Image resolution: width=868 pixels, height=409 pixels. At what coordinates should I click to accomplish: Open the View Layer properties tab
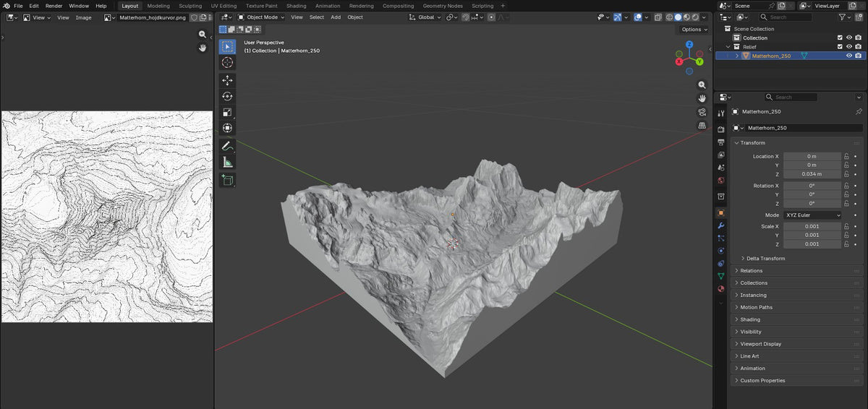720,155
